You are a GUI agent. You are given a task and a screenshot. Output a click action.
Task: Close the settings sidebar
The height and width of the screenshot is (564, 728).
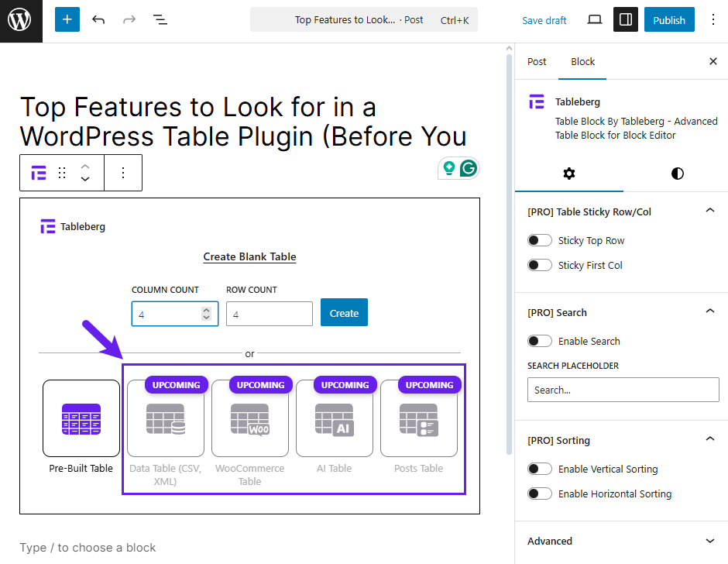click(x=713, y=61)
